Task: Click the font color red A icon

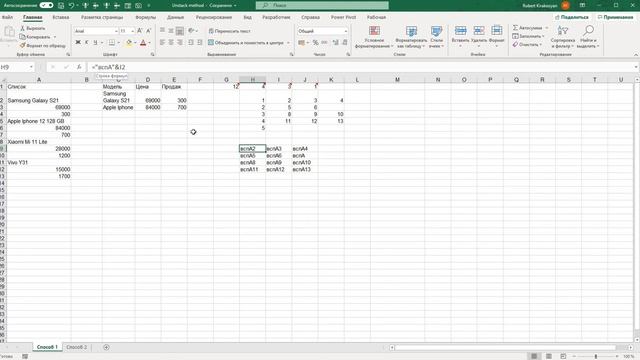Action: click(143, 42)
